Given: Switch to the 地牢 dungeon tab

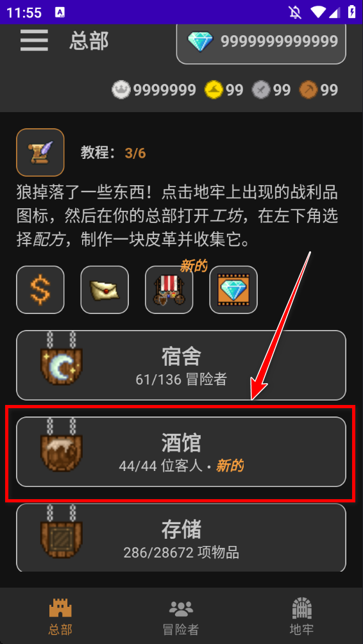Looking at the screenshot, I should [x=301, y=616].
